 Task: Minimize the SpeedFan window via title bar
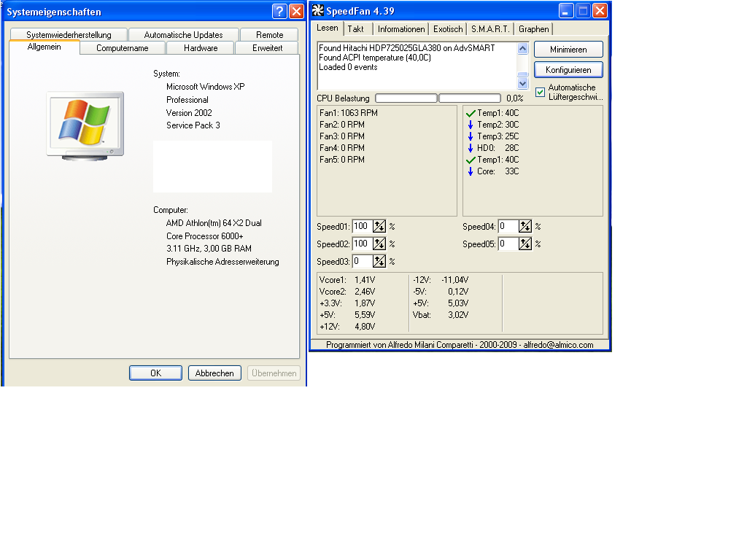[565, 10]
